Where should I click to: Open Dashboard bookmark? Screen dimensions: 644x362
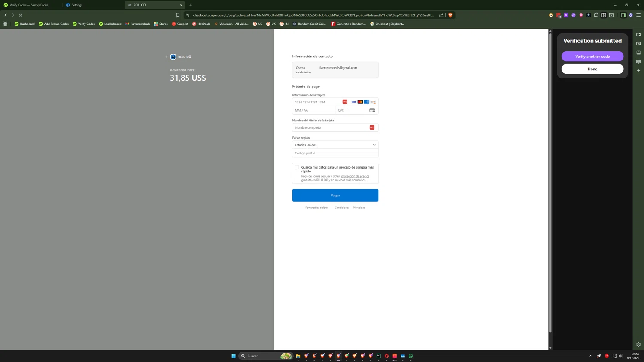tap(24, 24)
